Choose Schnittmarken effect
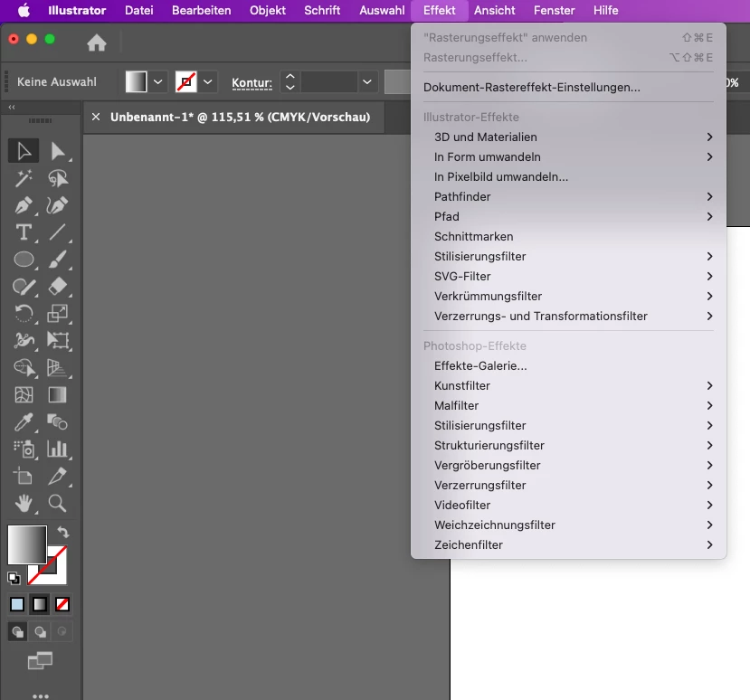Viewport: 750px width, 700px height. 568,237
